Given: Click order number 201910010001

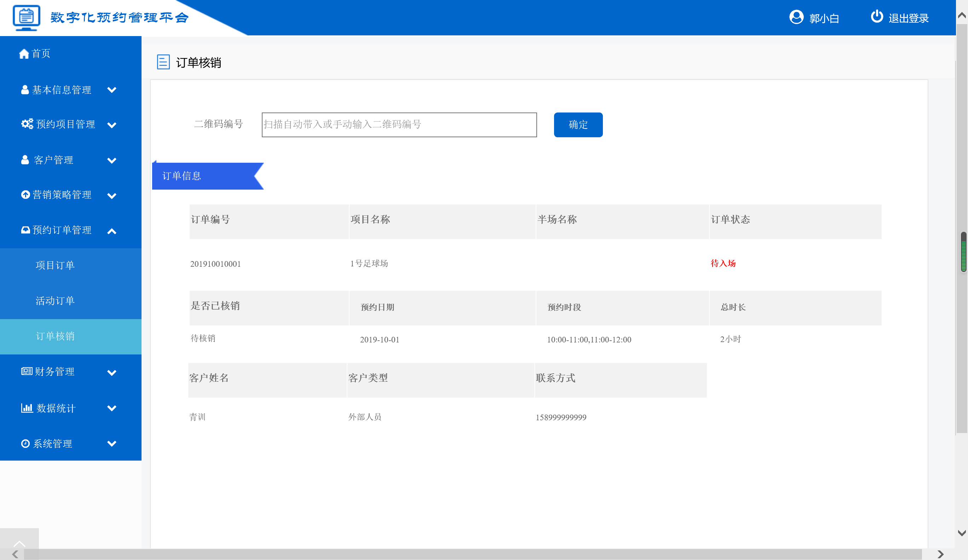Looking at the screenshot, I should click(215, 264).
